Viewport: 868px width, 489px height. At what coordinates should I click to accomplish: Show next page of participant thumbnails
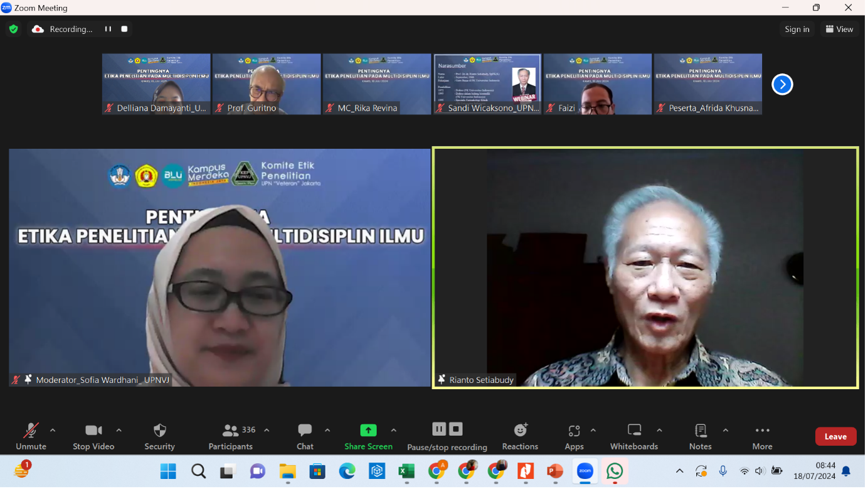coord(782,84)
